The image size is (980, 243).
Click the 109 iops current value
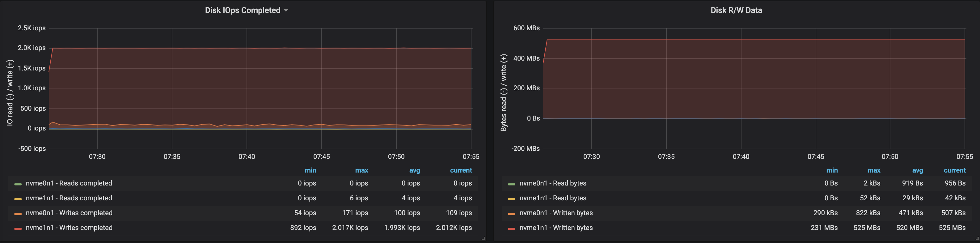coord(459,213)
